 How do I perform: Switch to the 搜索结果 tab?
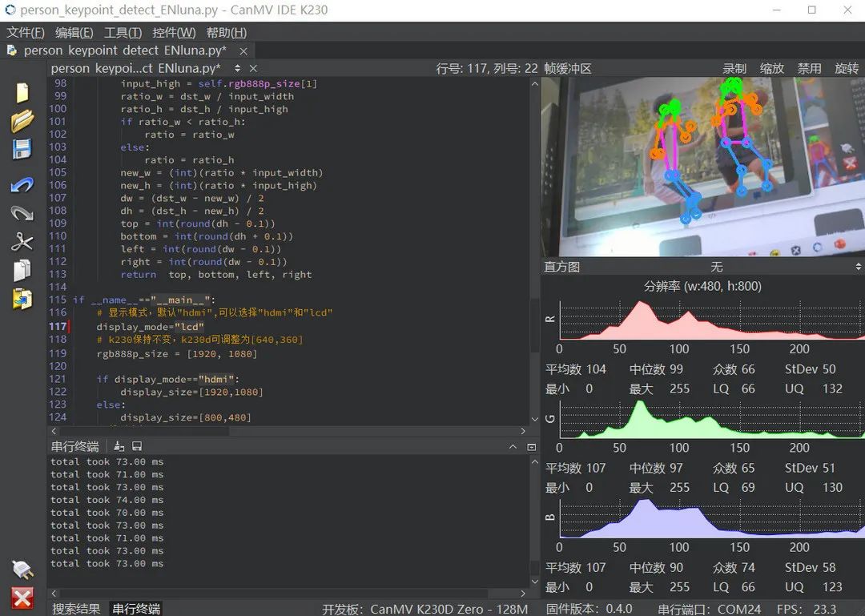[76, 609]
